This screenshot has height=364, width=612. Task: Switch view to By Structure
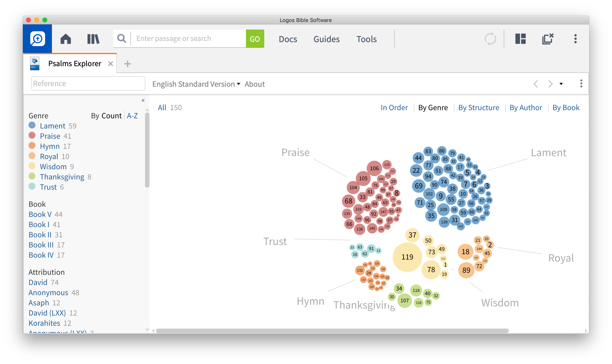click(x=478, y=107)
